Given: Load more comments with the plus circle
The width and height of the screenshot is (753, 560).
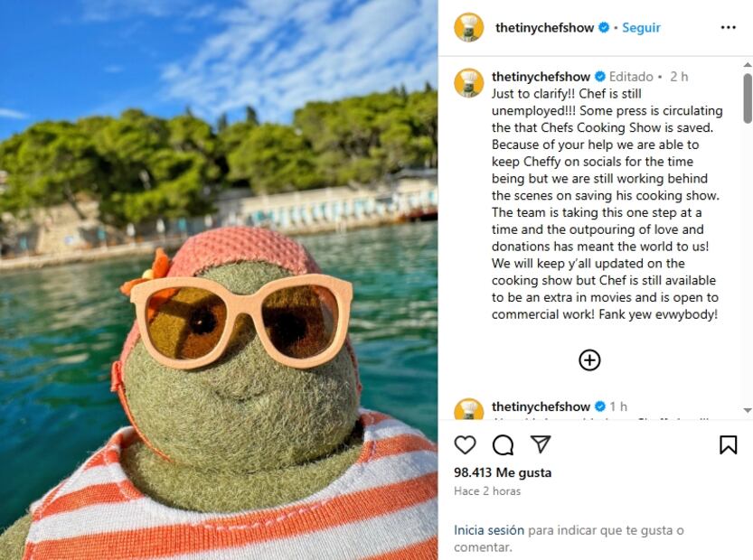Looking at the screenshot, I should point(589,360).
